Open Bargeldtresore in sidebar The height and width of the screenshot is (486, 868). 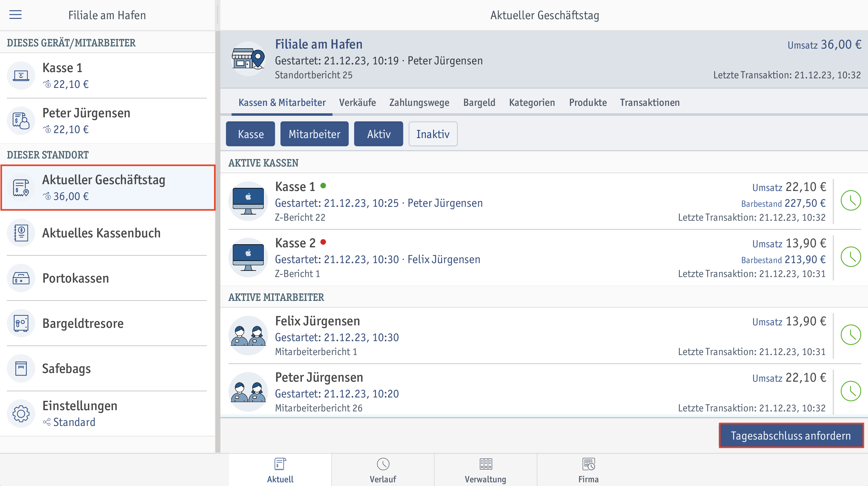[x=107, y=323]
